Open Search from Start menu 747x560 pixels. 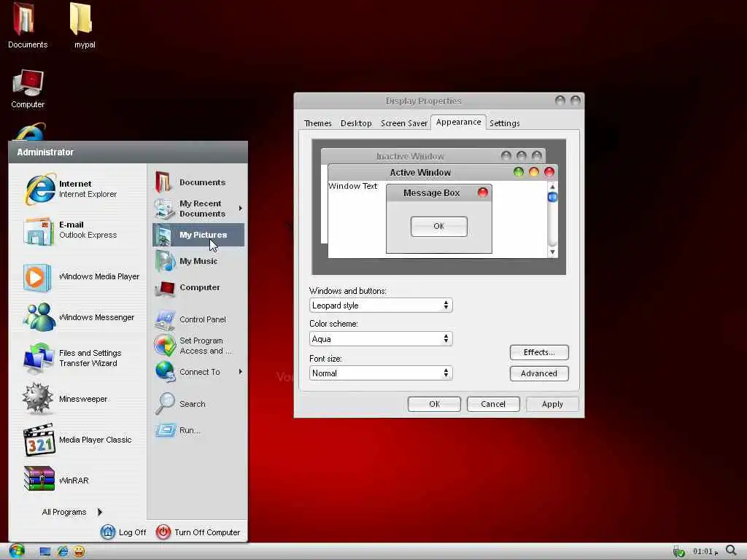pyautogui.click(x=198, y=404)
